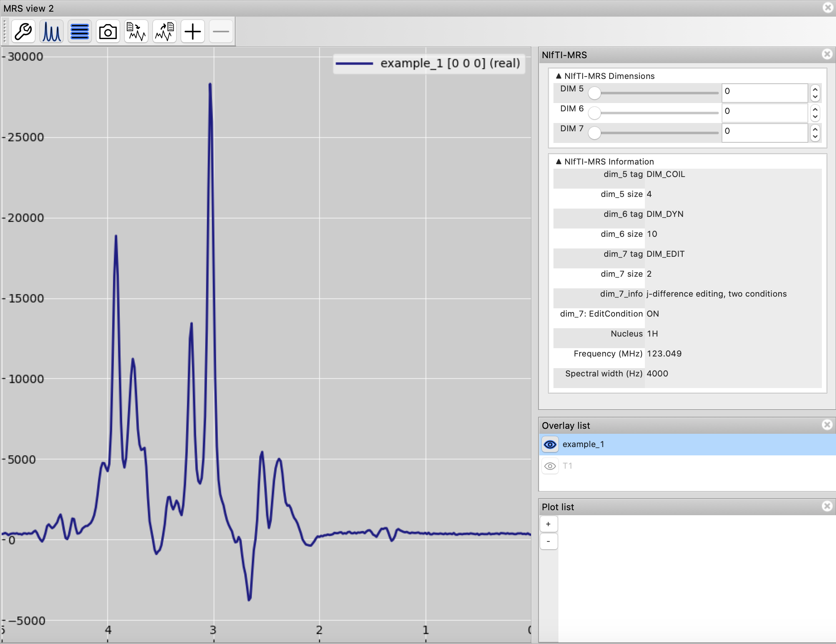The image size is (836, 644).
Task: Click the Nucleus 1H value
Action: click(652, 334)
